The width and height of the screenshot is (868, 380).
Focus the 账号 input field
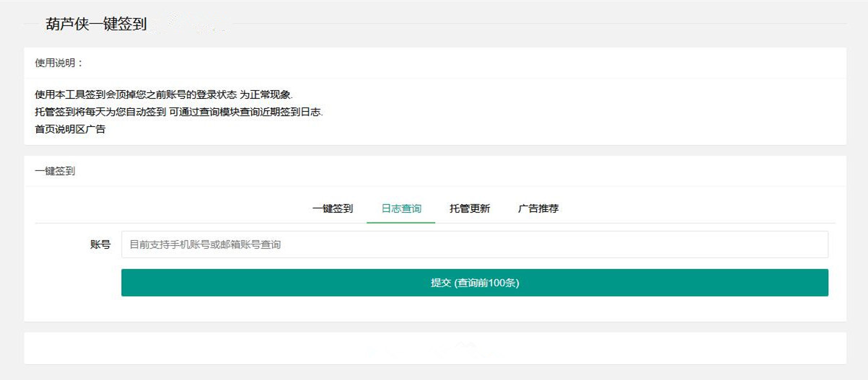pos(475,244)
